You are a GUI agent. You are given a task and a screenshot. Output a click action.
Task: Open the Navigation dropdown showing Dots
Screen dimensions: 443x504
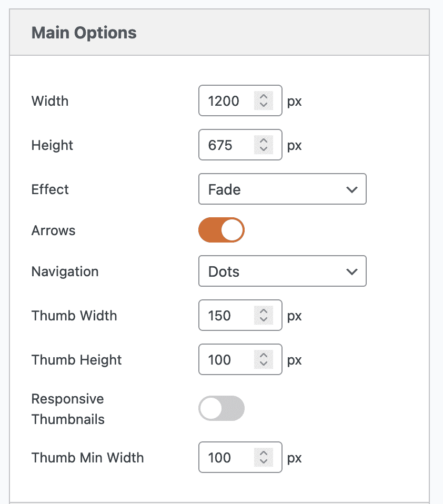282,271
